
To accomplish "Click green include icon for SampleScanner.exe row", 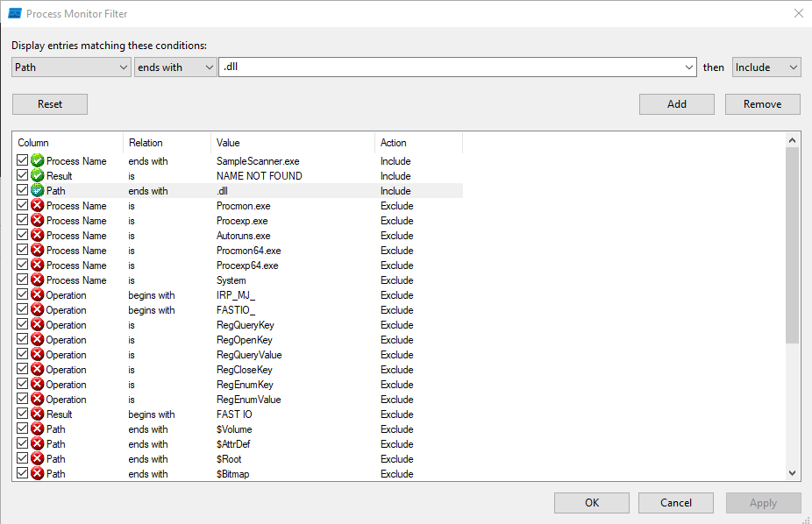I will coord(38,161).
